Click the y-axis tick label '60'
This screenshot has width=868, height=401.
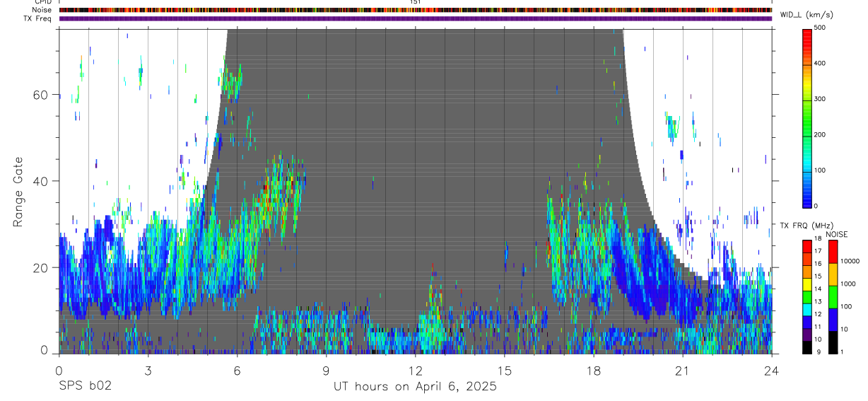coord(41,95)
